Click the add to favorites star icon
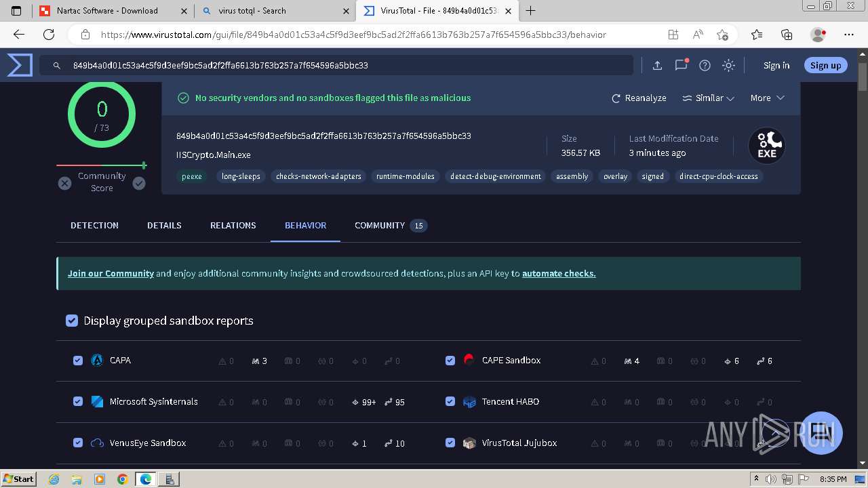Screen dimensions: 868x488 coord(722,35)
